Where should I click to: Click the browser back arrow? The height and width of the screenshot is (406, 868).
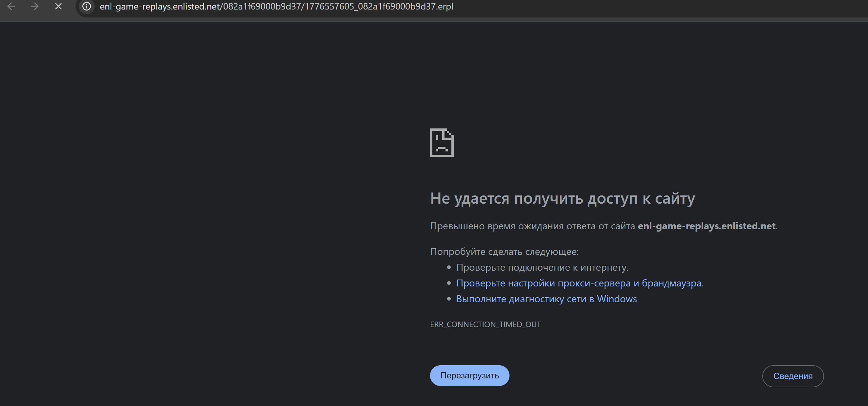[x=11, y=7]
